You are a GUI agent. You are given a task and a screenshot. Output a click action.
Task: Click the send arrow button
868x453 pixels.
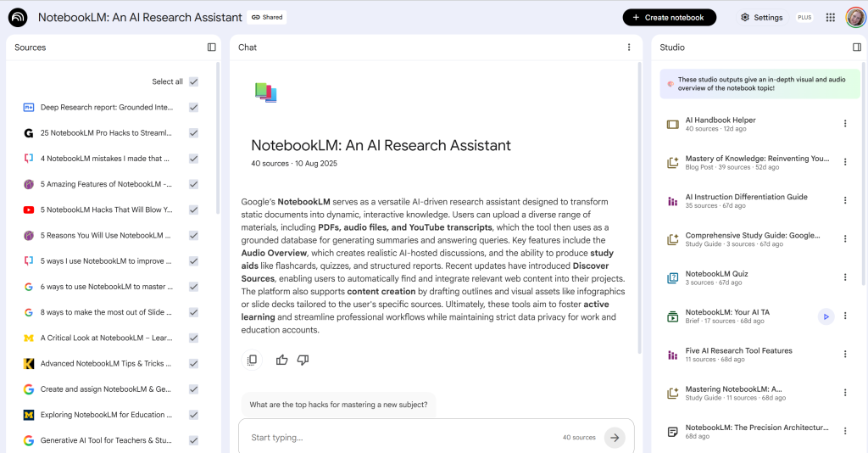[x=615, y=438]
